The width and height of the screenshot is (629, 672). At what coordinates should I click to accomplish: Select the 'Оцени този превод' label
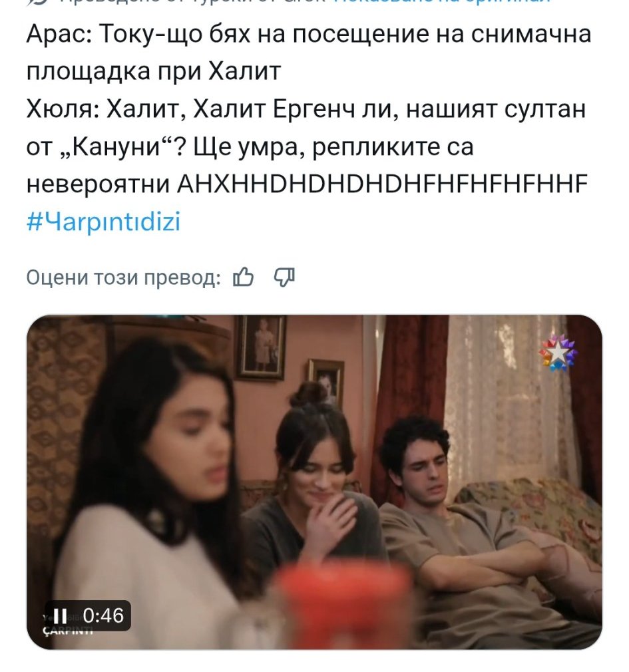click(124, 277)
